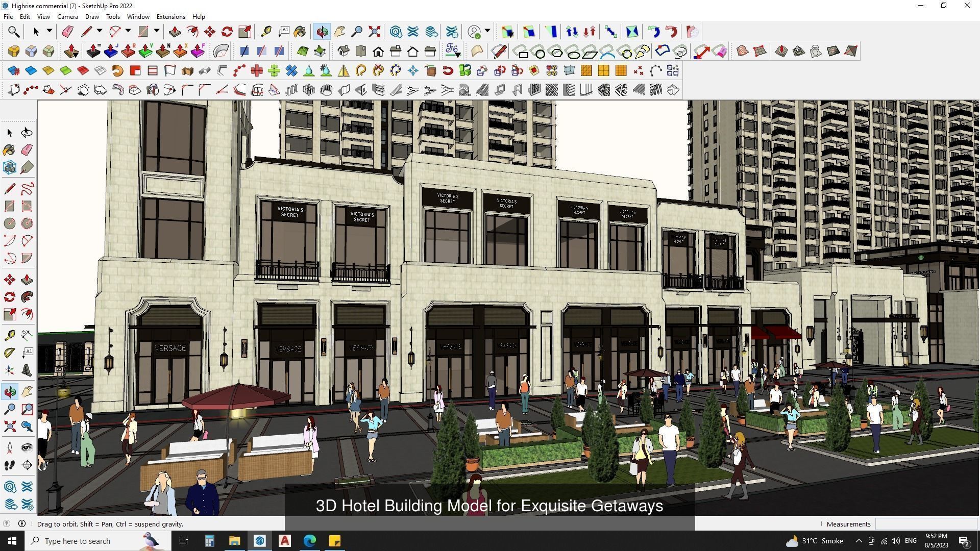
Task: Choose the Tag tool
Action: click(27, 167)
